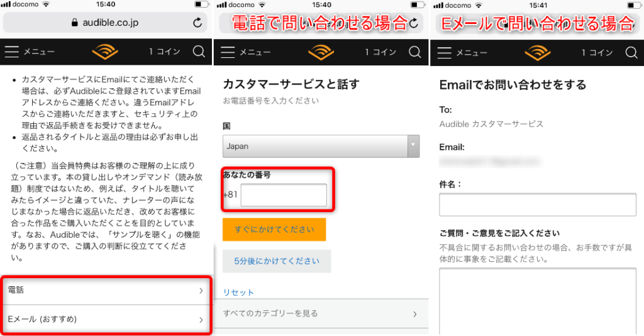644x336 pixels.
Task: Open 1コイン balance in middle screenshot
Action: click(380, 52)
